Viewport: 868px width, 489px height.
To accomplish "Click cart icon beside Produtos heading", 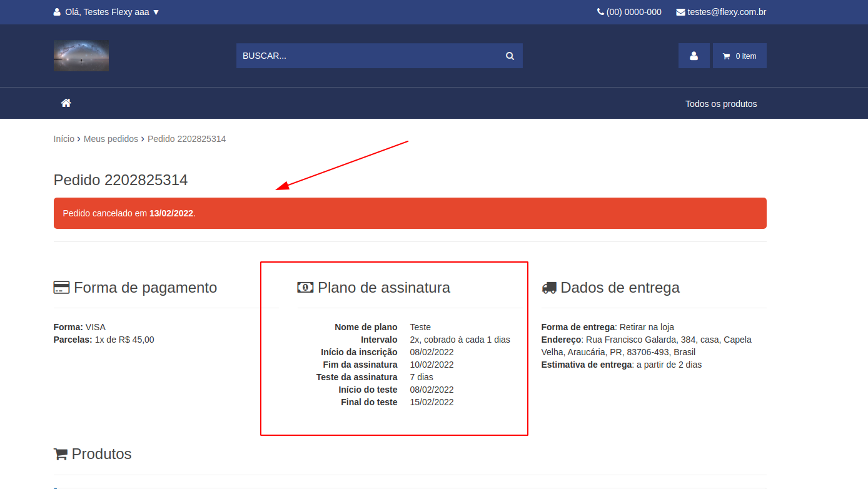I will tap(61, 454).
